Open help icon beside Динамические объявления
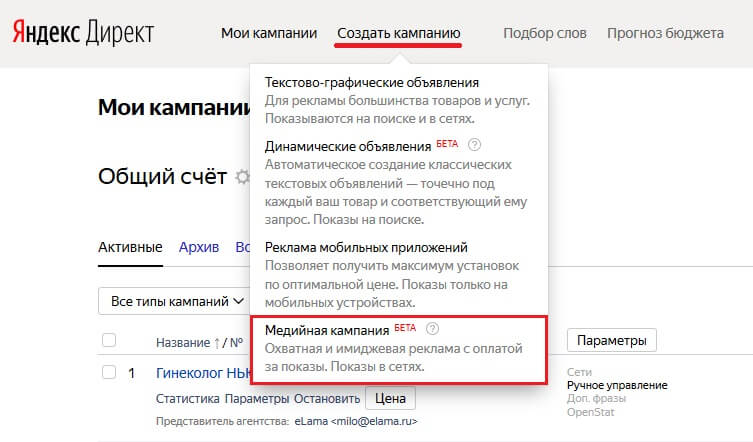The image size is (753, 442). (x=474, y=144)
